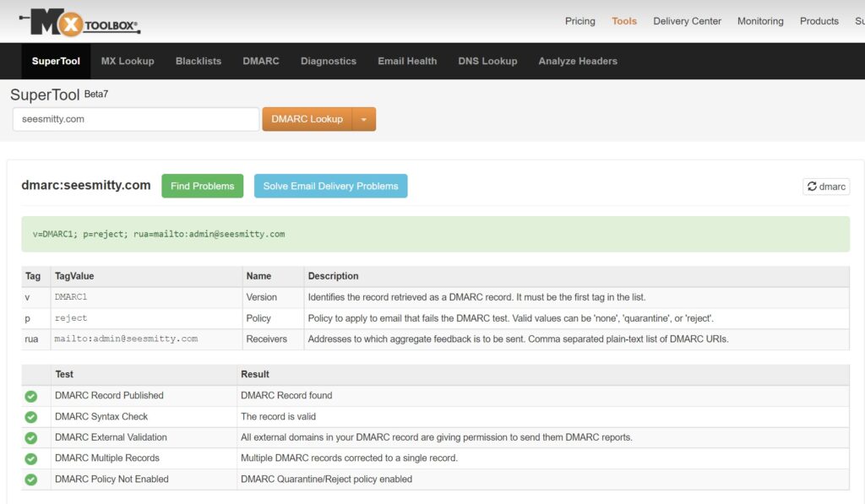865x504 pixels.
Task: Click the green check icon for DMARC Policy Not Enabled
Action: pos(31,480)
